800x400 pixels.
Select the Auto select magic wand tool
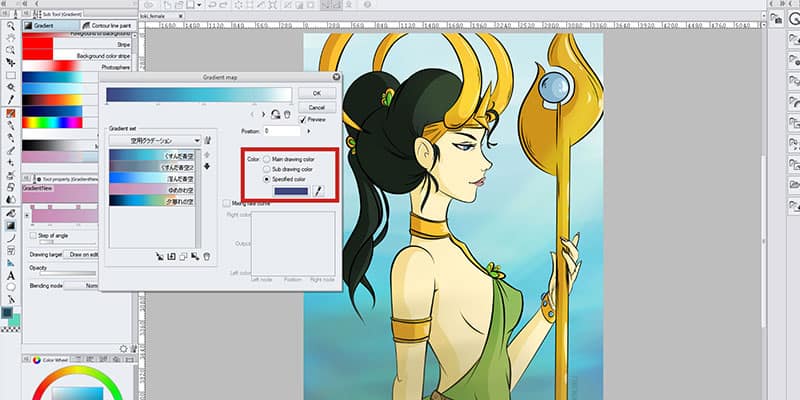point(10,87)
